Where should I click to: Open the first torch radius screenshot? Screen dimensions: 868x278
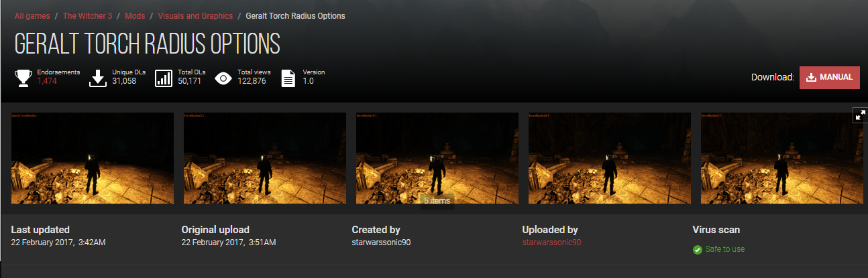(93, 158)
